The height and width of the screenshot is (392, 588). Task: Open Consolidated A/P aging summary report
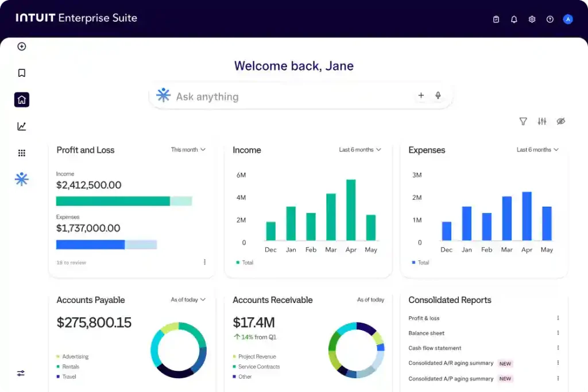pyautogui.click(x=451, y=379)
